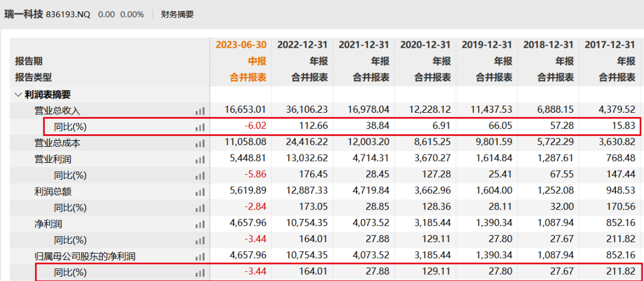Click the total profit value 5,619.89
644x281 pixels.
pyautogui.click(x=248, y=191)
